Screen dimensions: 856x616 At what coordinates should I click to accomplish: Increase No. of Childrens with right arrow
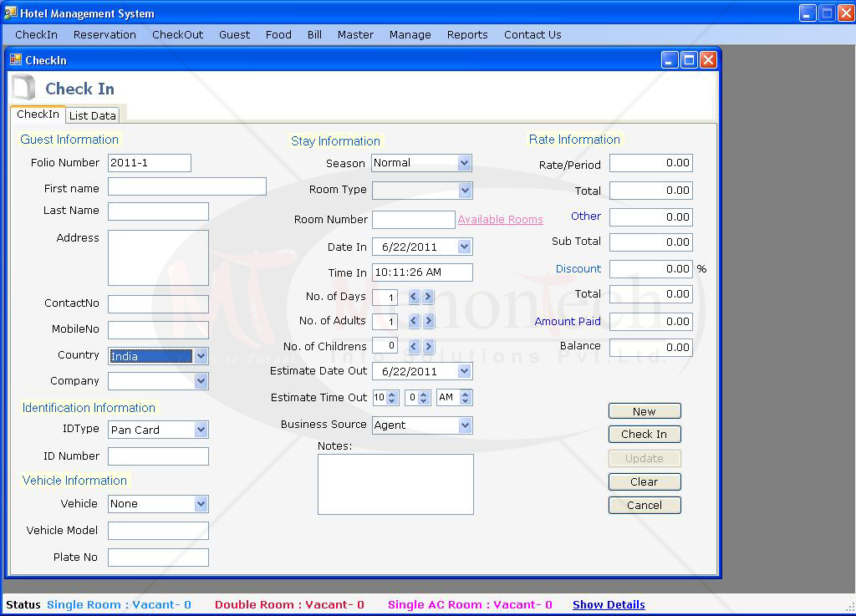pos(428,346)
